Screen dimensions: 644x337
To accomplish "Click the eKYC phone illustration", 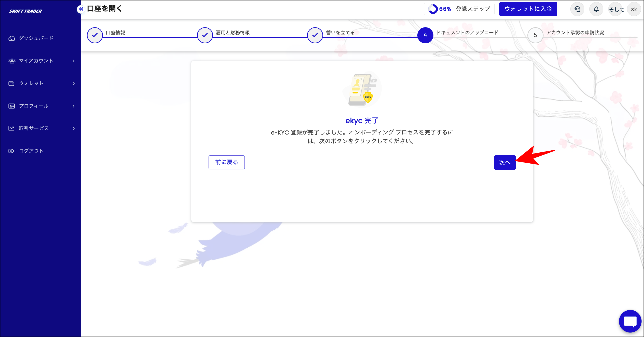I will 362,90.
